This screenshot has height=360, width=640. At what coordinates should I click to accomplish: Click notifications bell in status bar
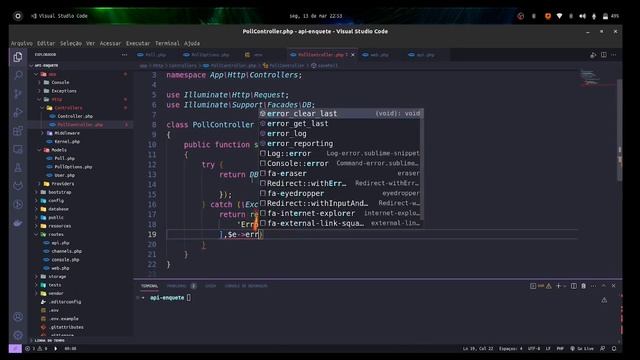click(614, 349)
